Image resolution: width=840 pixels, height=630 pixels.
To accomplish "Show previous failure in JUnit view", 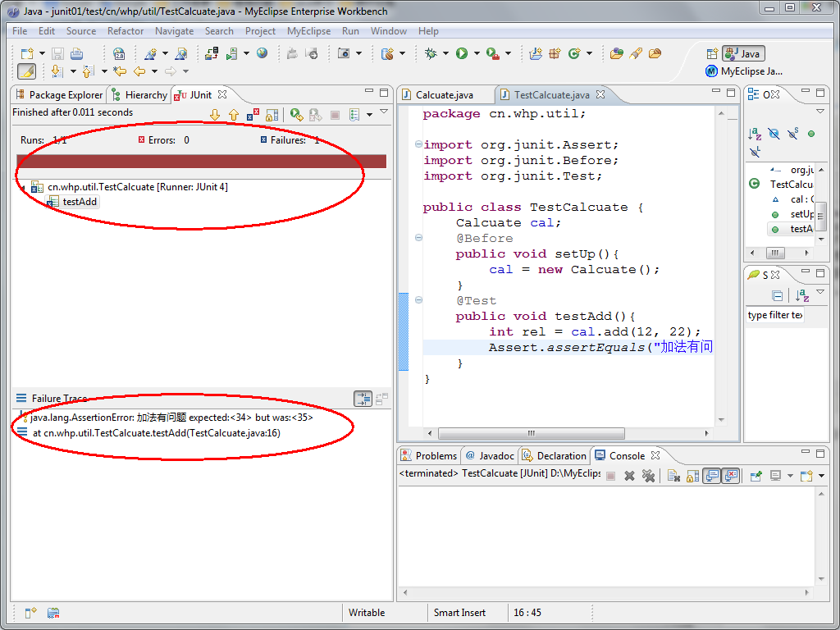I will [234, 115].
